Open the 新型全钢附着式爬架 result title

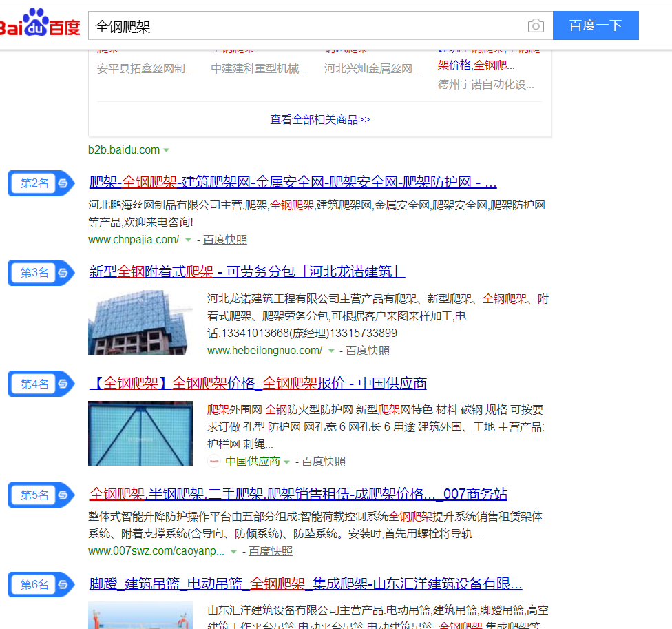pyautogui.click(x=247, y=271)
